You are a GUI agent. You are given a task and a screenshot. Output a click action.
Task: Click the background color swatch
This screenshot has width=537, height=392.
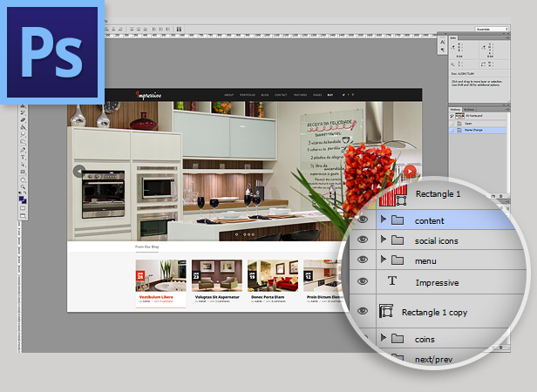coord(24,201)
